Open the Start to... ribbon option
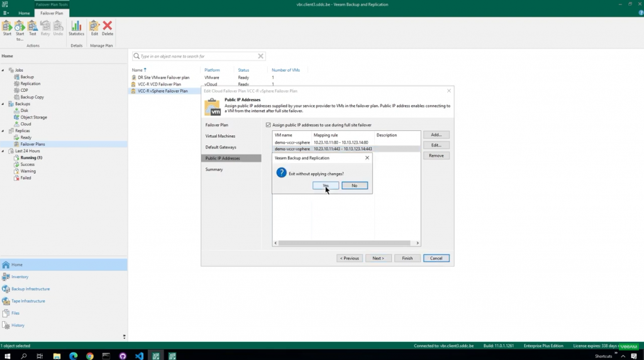This screenshot has width=644, height=360. pyautogui.click(x=19, y=30)
